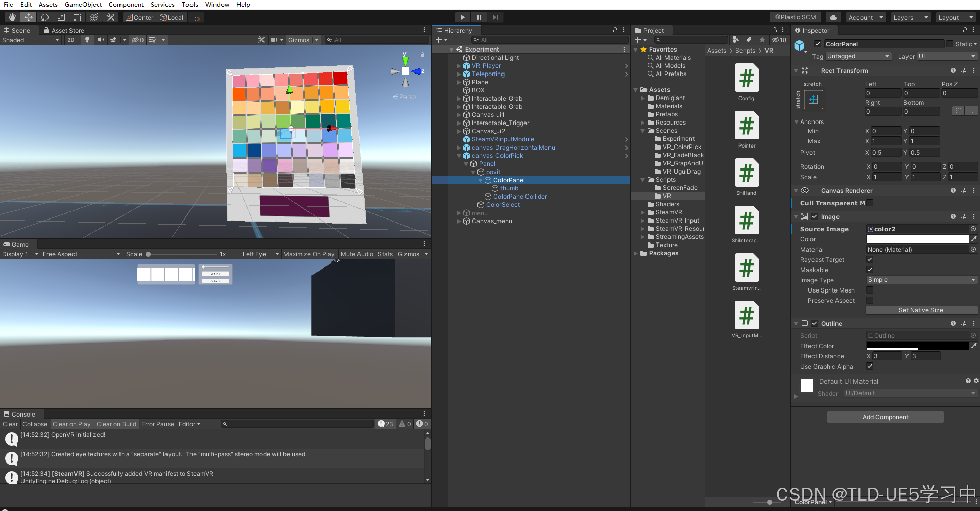Viewport: 980px width, 511px height.
Task: Open the GameObject menu
Action: [x=83, y=5]
